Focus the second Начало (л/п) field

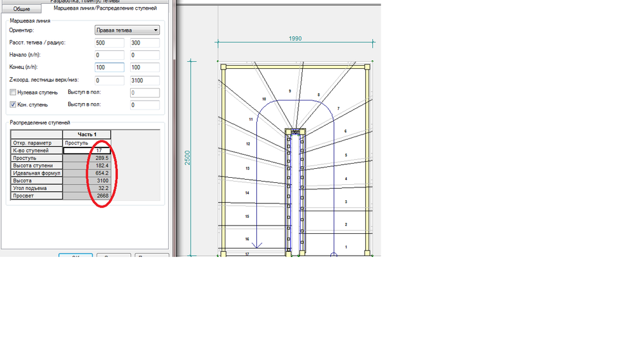tap(144, 55)
